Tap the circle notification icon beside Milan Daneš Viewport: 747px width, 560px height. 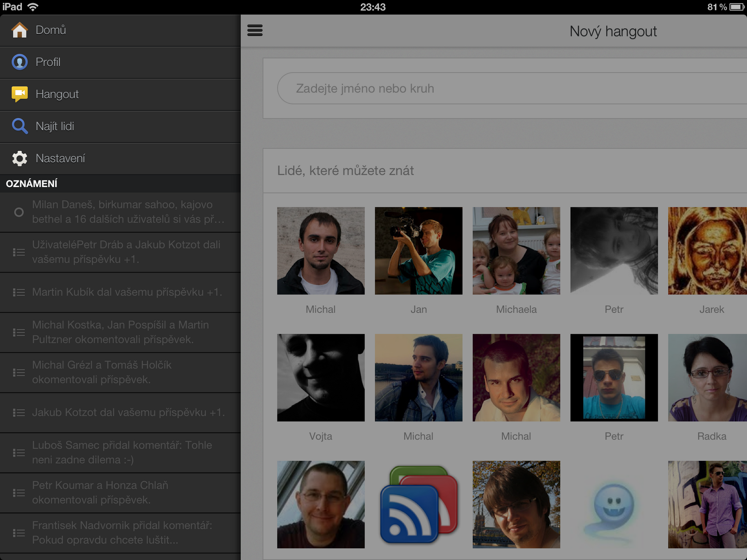point(18,212)
